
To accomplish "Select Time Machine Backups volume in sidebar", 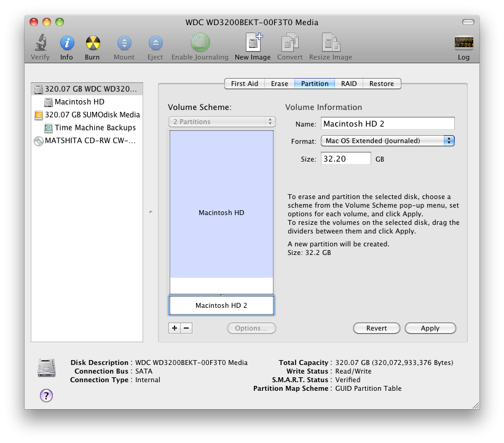I will click(87, 128).
